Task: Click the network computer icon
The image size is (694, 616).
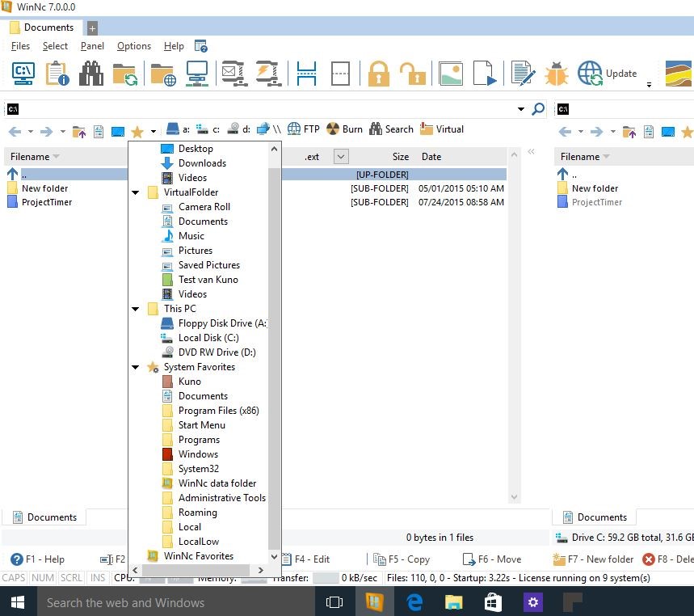Action: tap(197, 74)
